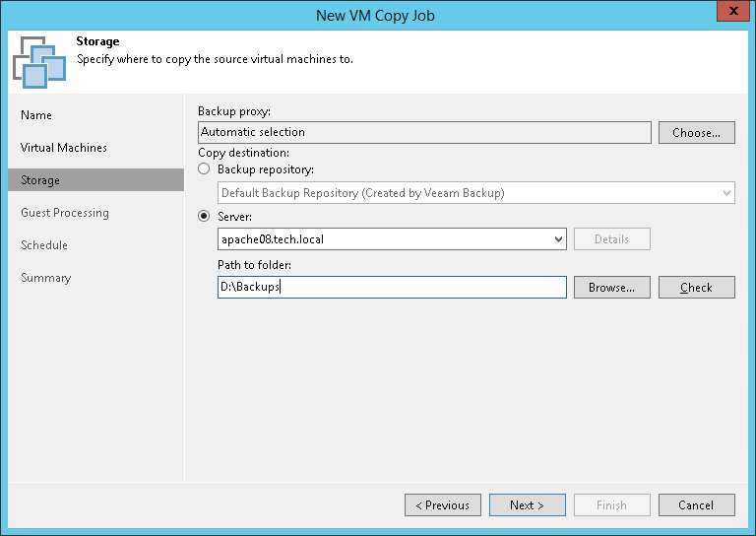Click the Backup proxy Automatic selection field
Viewport: 756px width, 536px height.
coord(424,132)
